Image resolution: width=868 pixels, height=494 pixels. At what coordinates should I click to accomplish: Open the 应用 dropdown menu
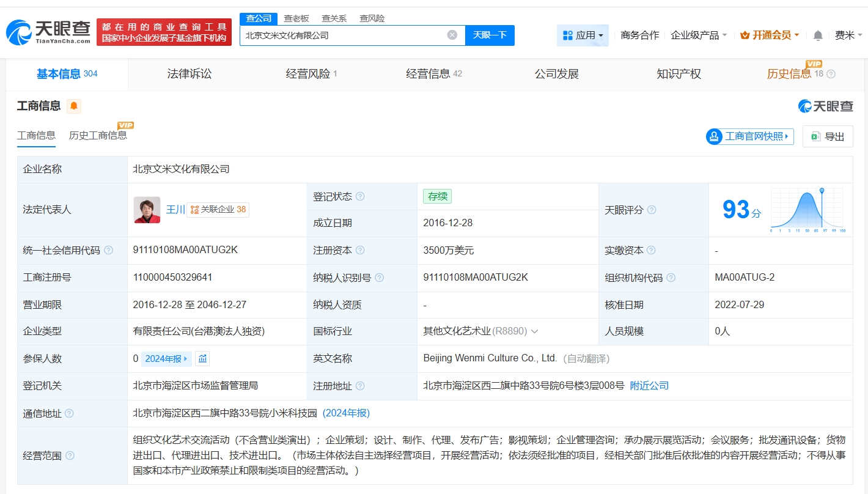583,35
